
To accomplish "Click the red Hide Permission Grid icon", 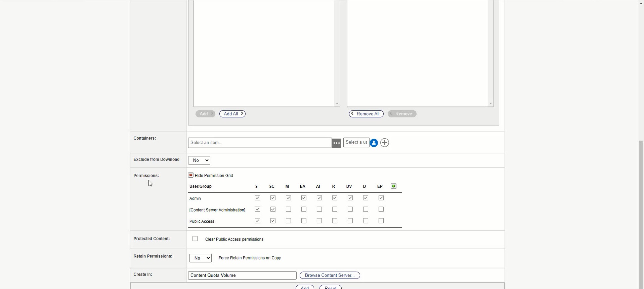I will click(191, 175).
